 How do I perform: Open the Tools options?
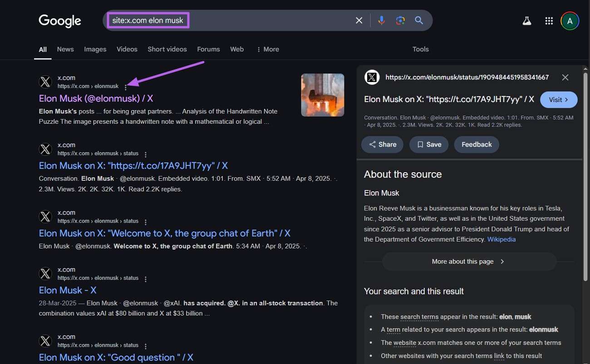coord(420,49)
